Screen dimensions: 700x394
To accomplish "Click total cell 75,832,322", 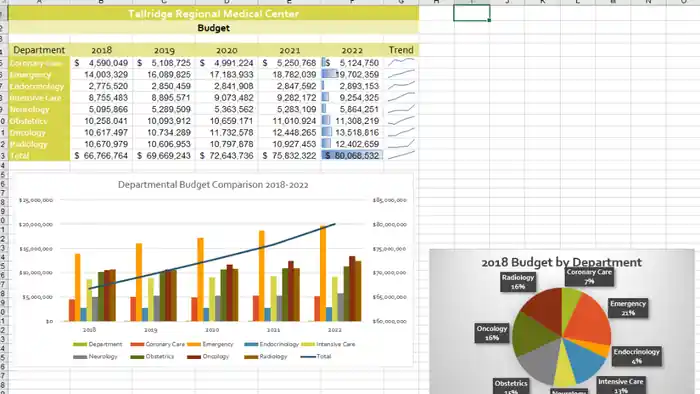I will 289,156.
